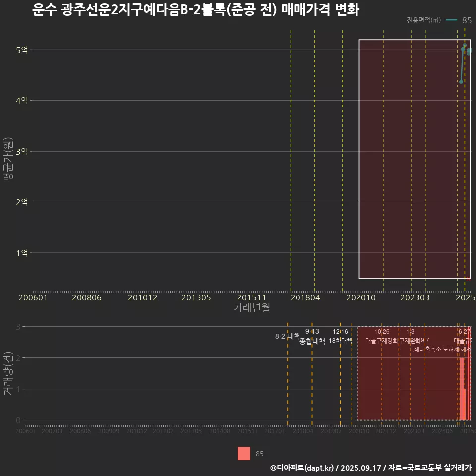Click 201408 on the volume chart x-axis
Viewport: 476px width, 476px height.
[220, 431]
